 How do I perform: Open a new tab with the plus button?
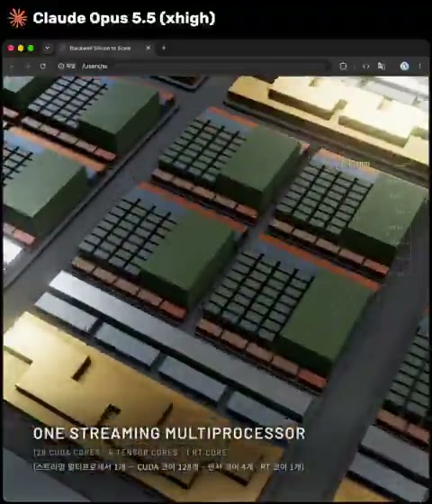pos(164,48)
